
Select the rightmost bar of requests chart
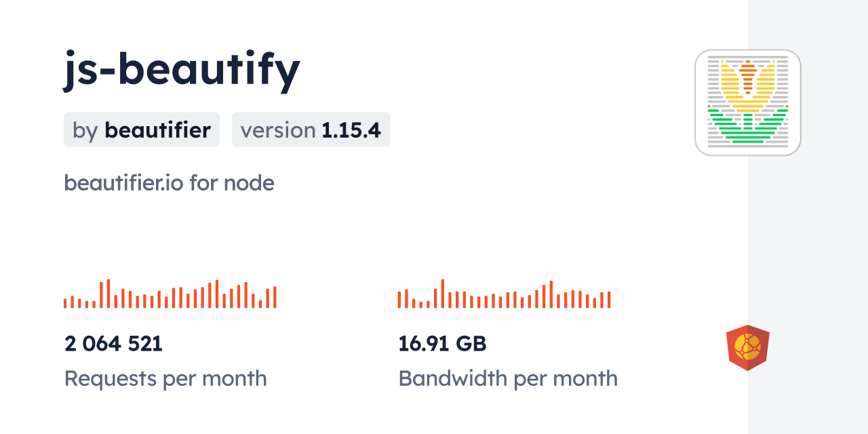[x=275, y=297]
